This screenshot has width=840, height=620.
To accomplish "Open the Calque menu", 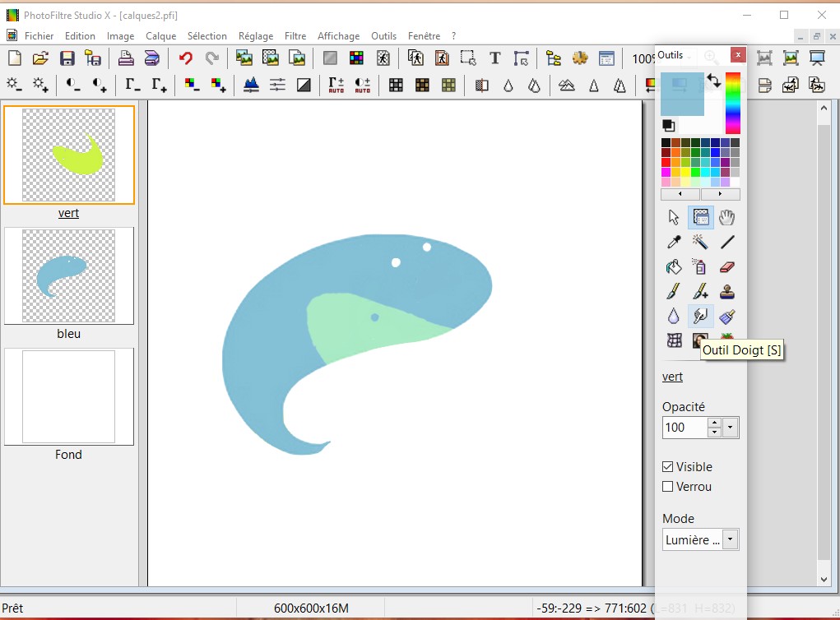I will click(x=161, y=36).
